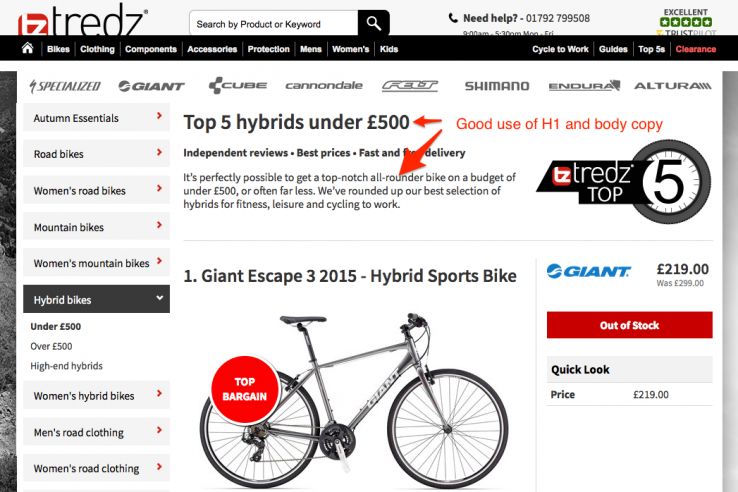Open Cycle to Work menu item
Image resolution: width=738 pixels, height=492 pixels.
(560, 49)
